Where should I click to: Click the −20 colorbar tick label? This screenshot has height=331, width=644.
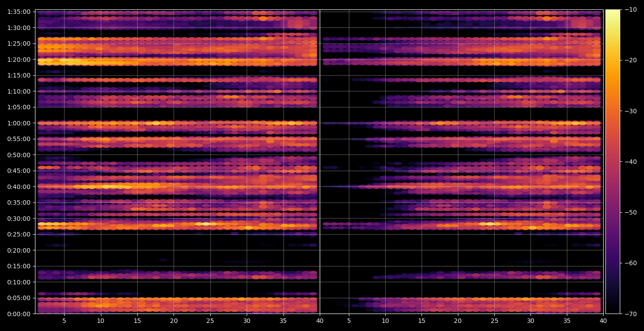pyautogui.click(x=631, y=60)
